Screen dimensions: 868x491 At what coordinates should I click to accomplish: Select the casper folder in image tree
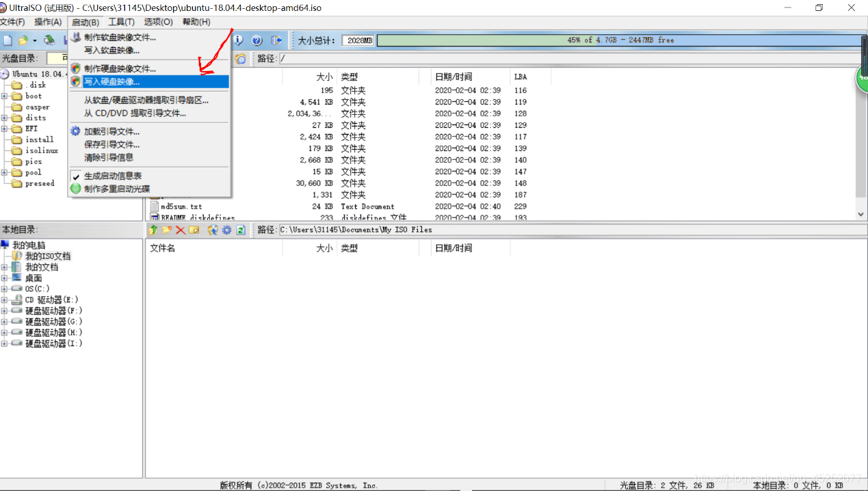38,107
